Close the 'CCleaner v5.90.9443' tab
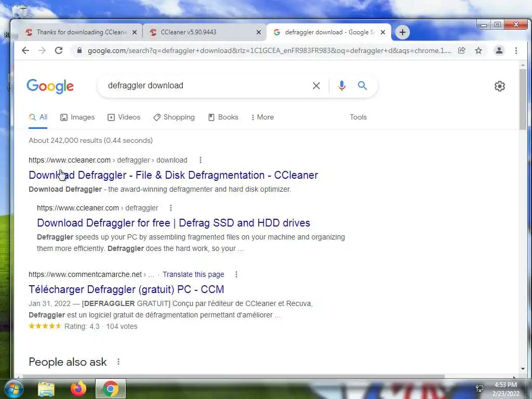532x399 pixels. [259, 32]
